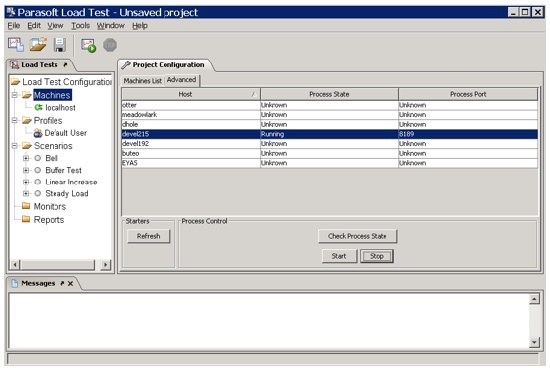
Task: Select the localhost machine icon in the tree
Action: pyautogui.click(x=38, y=107)
